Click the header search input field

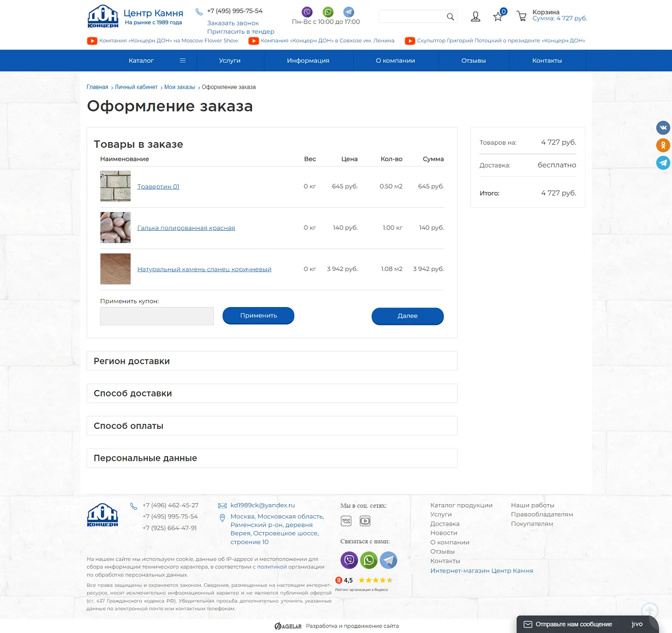click(x=412, y=17)
